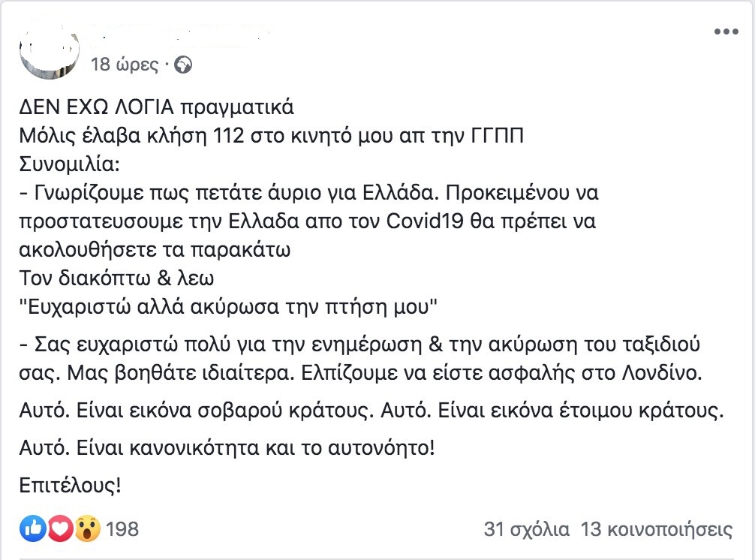The height and width of the screenshot is (560, 755).
Task: Click the headline "ΔΕΝ ΕΧΩ ΛΟΓΙΑ πραγματικά"
Action: pos(156,107)
